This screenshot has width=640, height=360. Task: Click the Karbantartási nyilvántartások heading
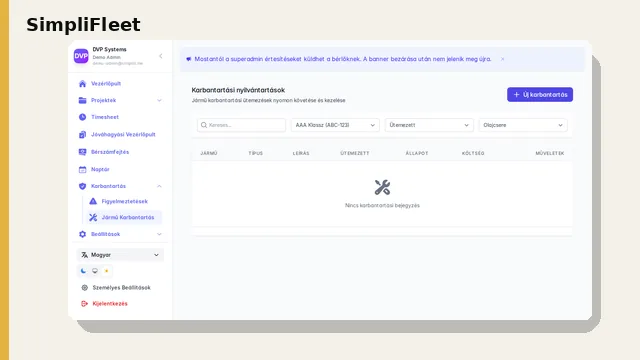(238, 90)
